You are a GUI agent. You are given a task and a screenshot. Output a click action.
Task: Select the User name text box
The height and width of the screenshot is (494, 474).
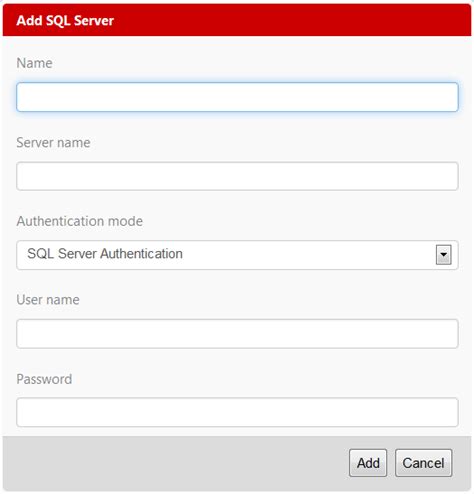(237, 334)
